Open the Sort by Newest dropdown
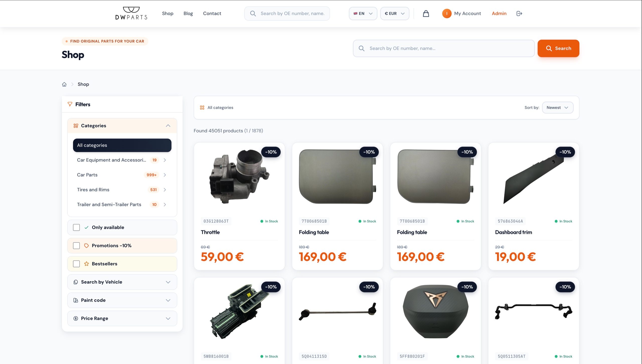The height and width of the screenshot is (364, 642). (558, 108)
